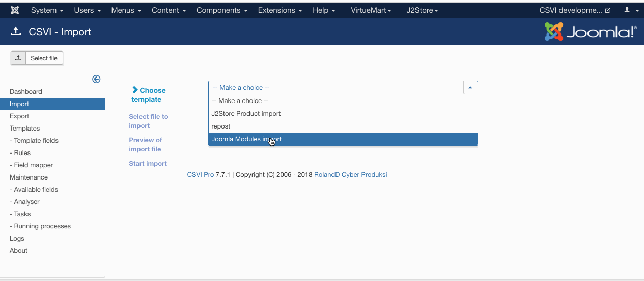Open Running processes in sidebar

[x=40, y=226]
